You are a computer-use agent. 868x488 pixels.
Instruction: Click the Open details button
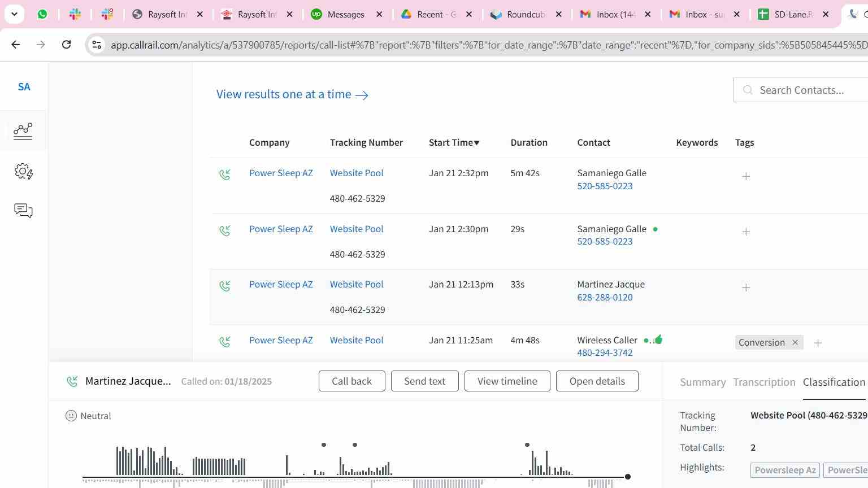coord(597,381)
